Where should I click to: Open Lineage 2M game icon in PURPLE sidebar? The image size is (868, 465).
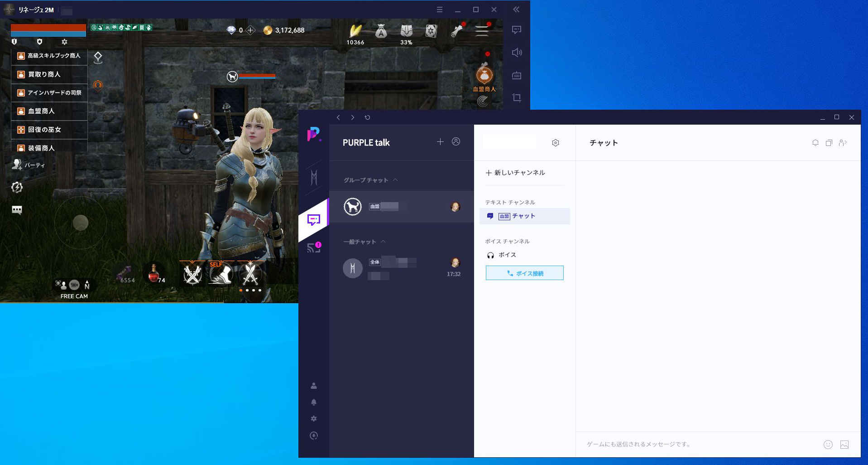click(x=314, y=177)
